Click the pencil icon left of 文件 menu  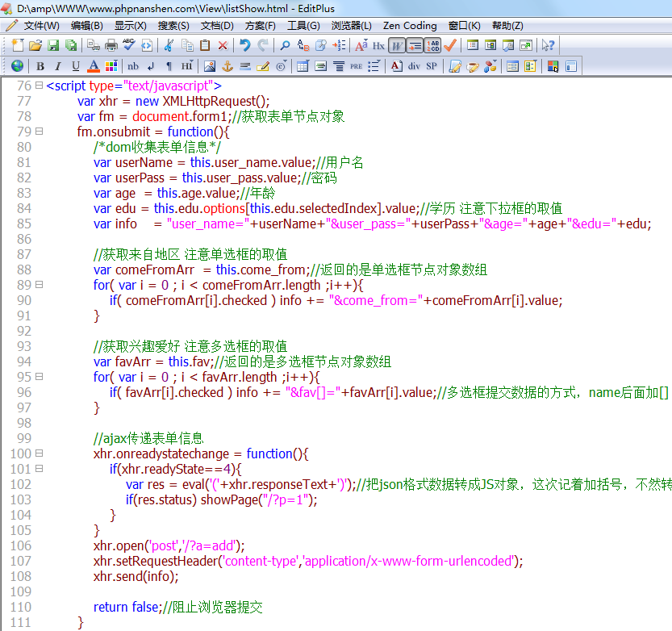11,25
